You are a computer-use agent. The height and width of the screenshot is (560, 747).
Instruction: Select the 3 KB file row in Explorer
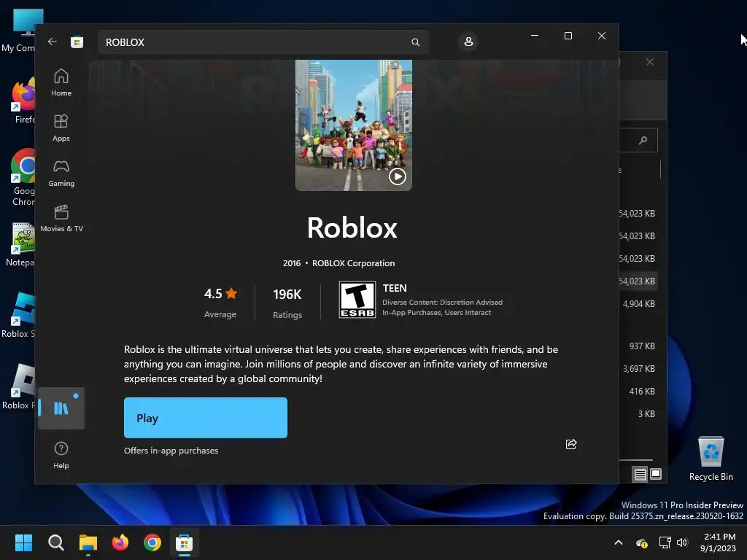coord(638,414)
